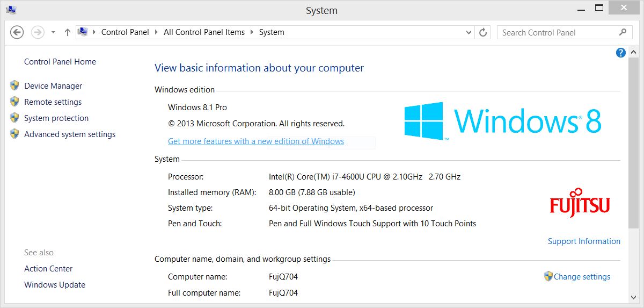Select Control Panel in breadcrumb
Screen dimensions: 644x308
coord(125,32)
